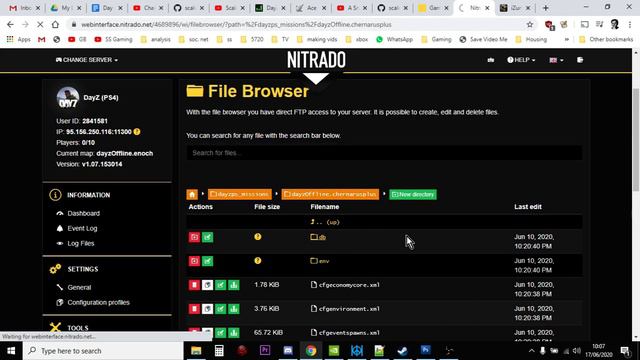Switch to the iZurvive browser tab
640x360 pixels.
click(516, 8)
